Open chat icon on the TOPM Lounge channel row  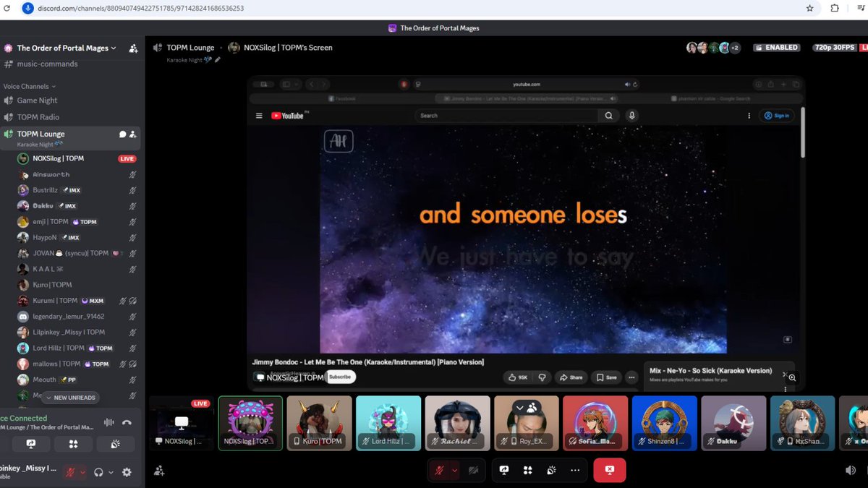coord(123,134)
